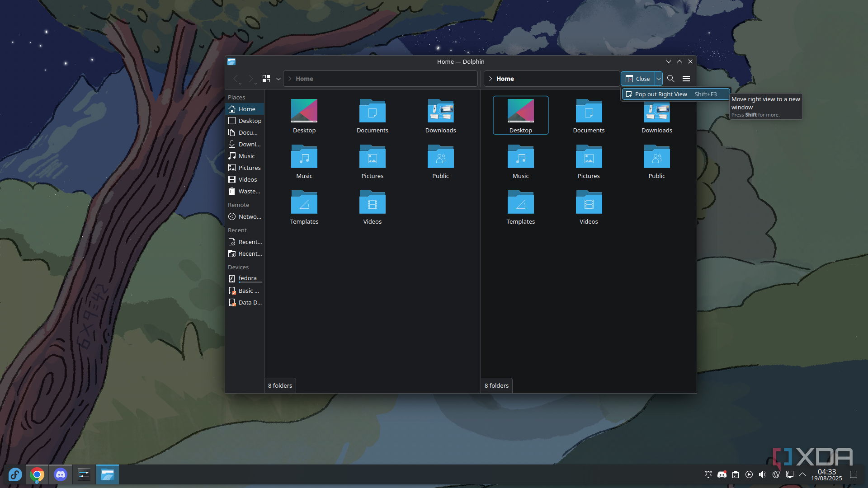Click Home in left location bar

(304, 79)
